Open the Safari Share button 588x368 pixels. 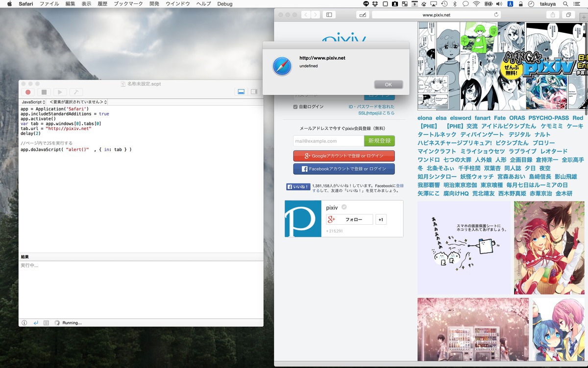coord(553,15)
